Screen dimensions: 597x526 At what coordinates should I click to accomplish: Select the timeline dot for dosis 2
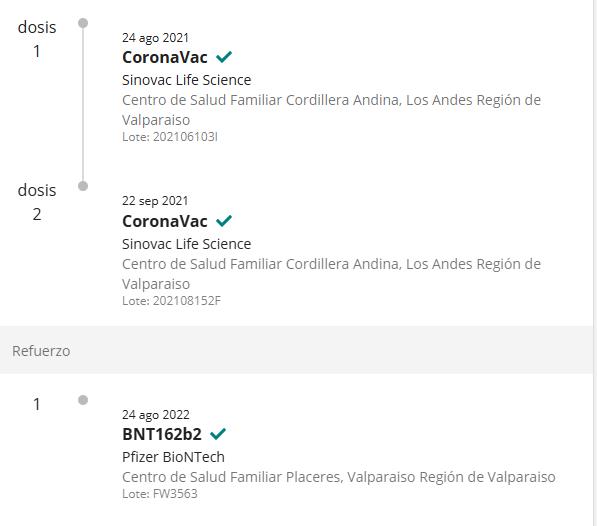pos(83,186)
